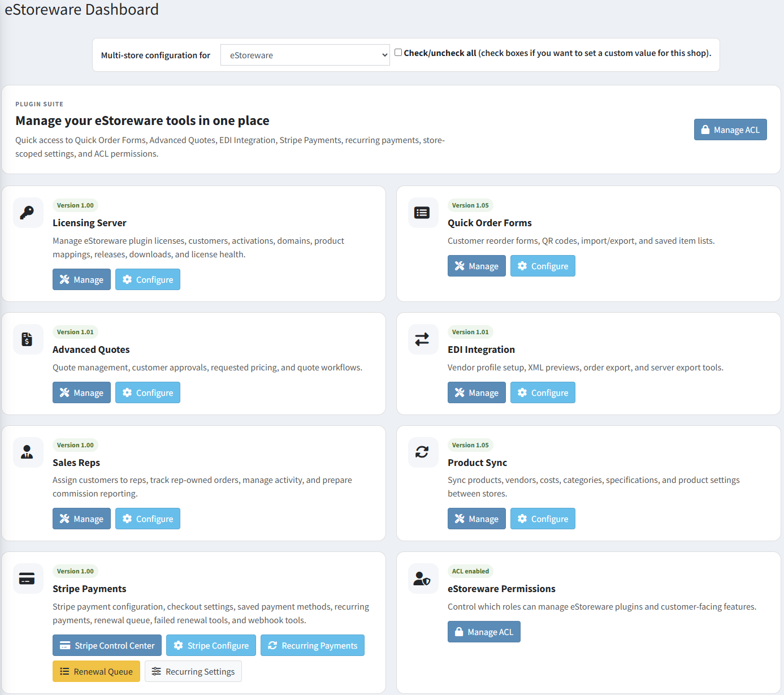Screen dimensions: 784x695
Task: Open the Stripe Control Center
Action: coord(107,645)
